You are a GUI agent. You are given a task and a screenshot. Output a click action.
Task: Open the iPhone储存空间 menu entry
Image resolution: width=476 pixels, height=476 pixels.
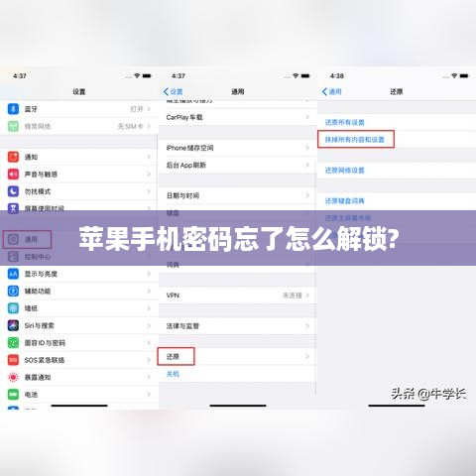(x=237, y=148)
